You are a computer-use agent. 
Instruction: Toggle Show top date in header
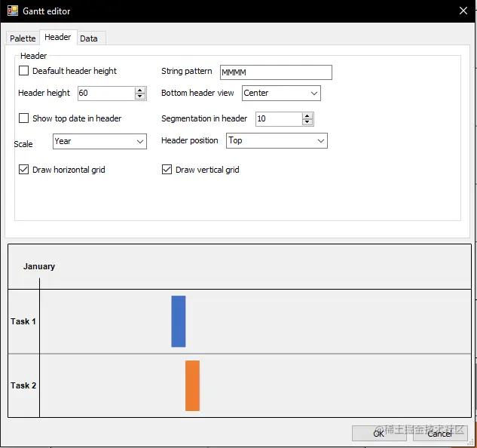pyautogui.click(x=23, y=118)
